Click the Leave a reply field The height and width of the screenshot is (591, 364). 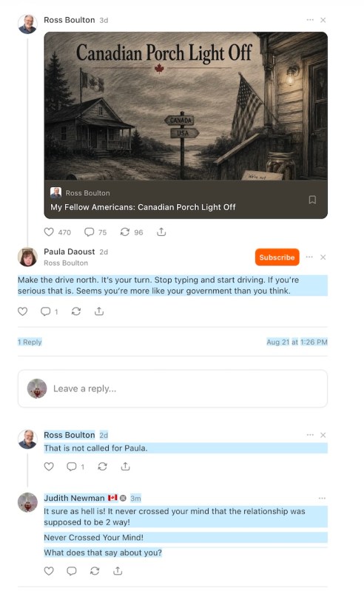(172, 388)
